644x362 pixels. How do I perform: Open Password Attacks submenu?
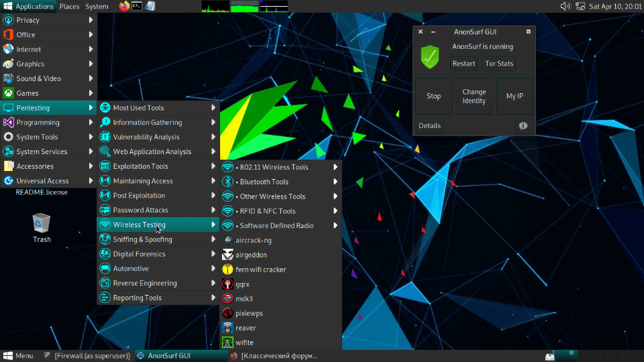tap(158, 210)
